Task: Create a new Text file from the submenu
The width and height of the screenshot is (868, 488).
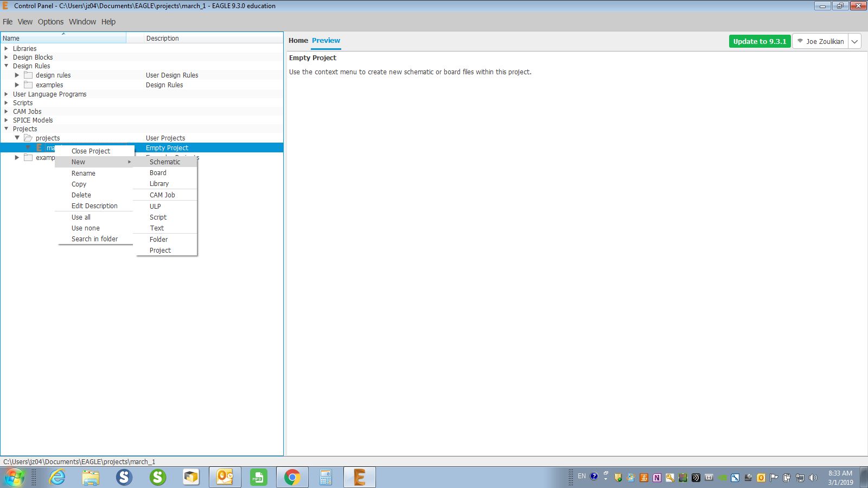Action: coord(166,228)
